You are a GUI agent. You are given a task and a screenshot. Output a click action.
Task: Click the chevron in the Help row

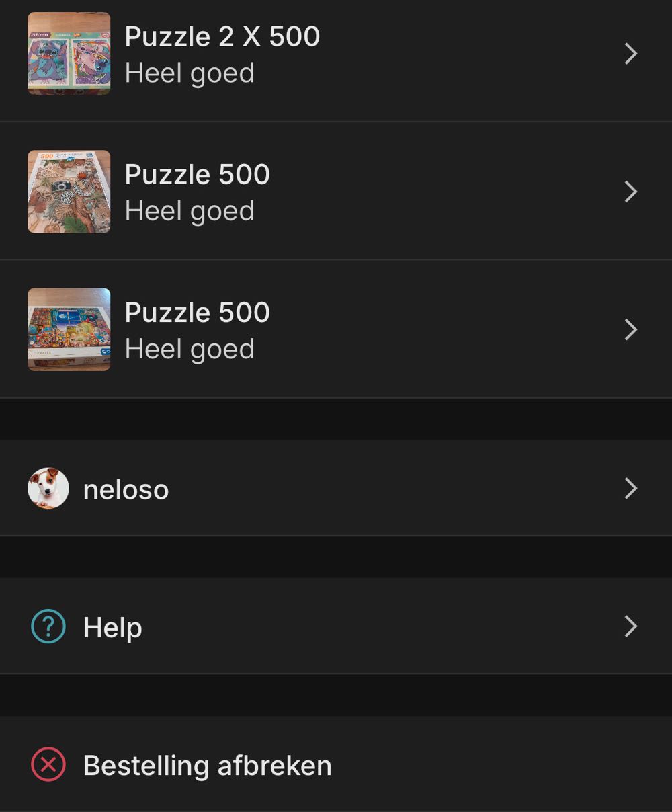630,626
